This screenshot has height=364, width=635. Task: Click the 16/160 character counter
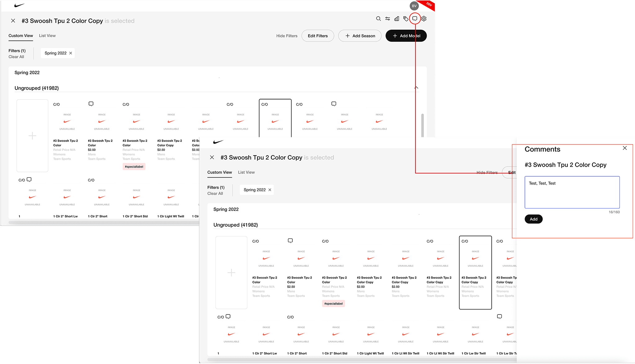click(x=614, y=212)
